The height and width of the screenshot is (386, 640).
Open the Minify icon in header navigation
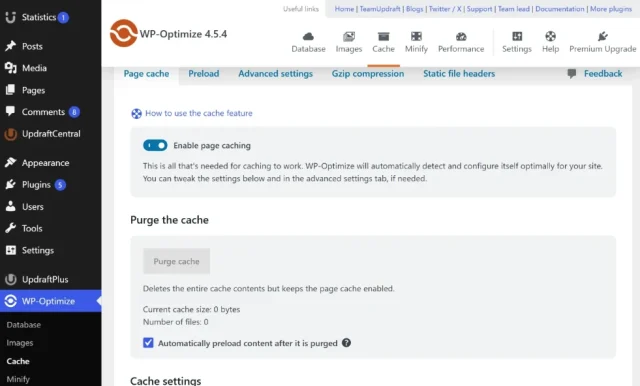416,36
